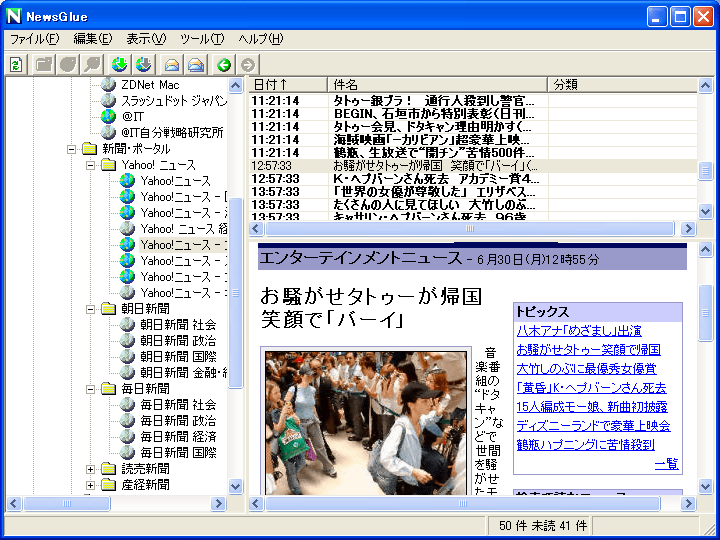Select the 朝日新聞 政治 channel
The height and width of the screenshot is (540, 720).
coord(178,341)
